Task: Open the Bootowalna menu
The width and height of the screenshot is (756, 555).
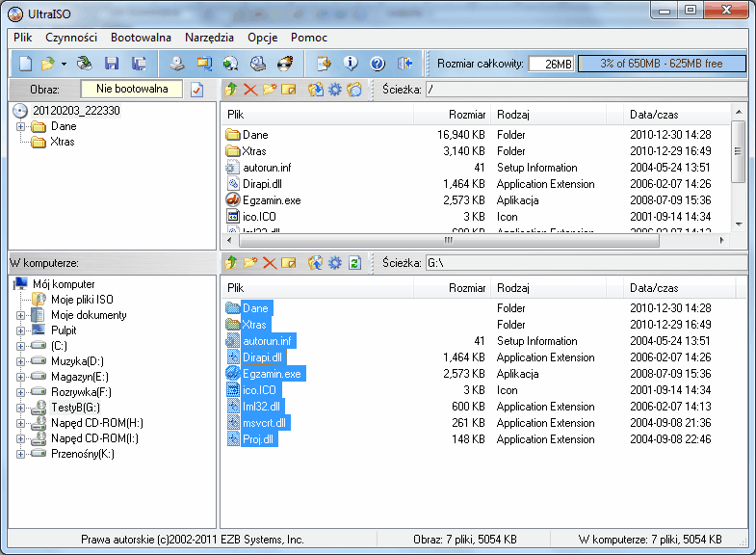Action: click(141, 38)
